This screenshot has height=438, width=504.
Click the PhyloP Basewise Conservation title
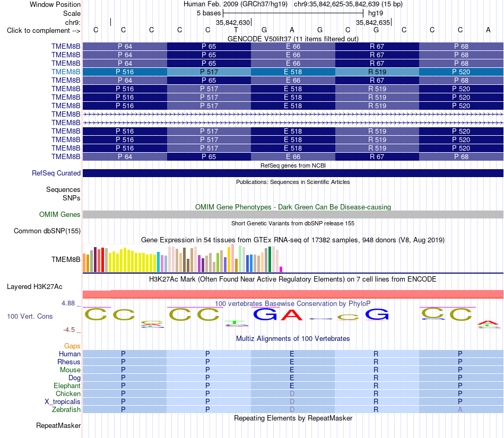coord(293,303)
